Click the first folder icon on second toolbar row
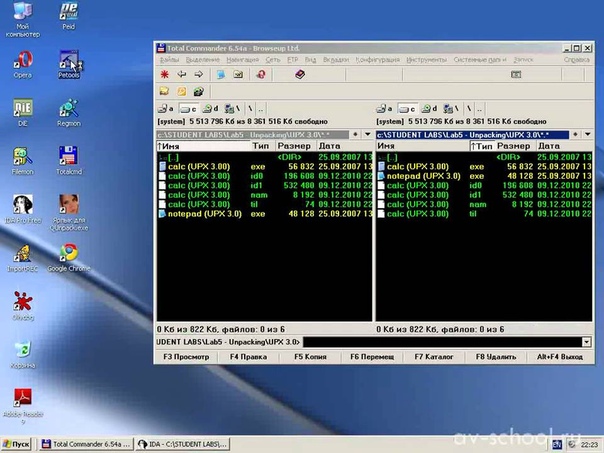This screenshot has width=604, height=453. pos(164,91)
